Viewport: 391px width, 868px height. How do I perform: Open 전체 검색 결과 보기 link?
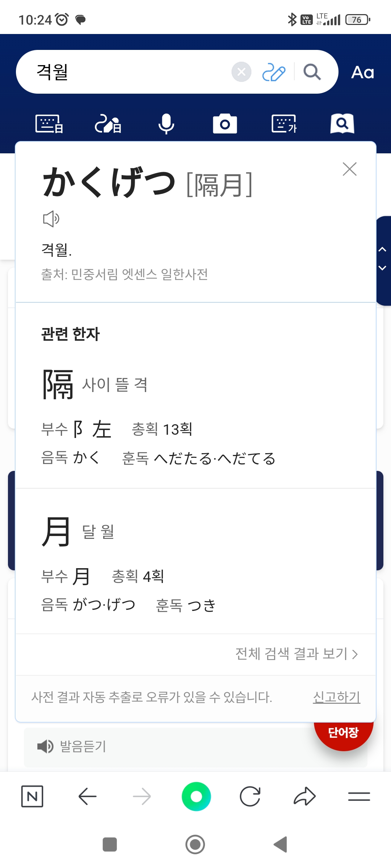(x=297, y=654)
